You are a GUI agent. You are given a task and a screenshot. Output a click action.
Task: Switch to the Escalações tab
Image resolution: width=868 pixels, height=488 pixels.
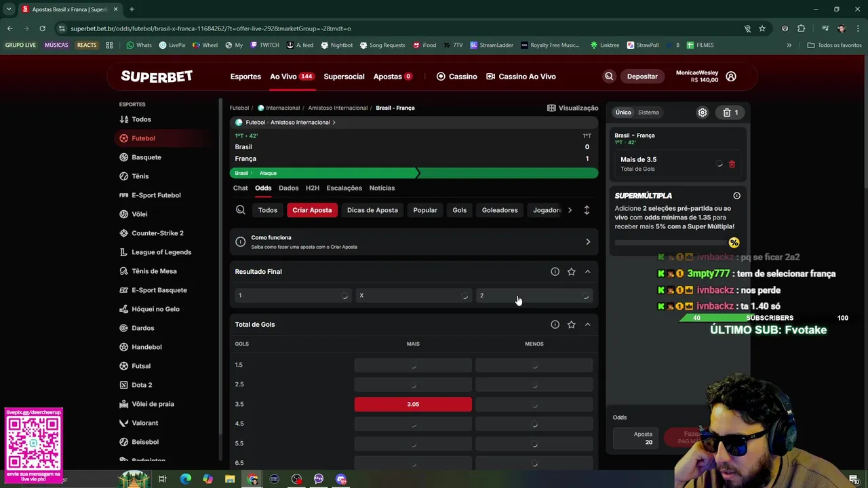pos(344,188)
